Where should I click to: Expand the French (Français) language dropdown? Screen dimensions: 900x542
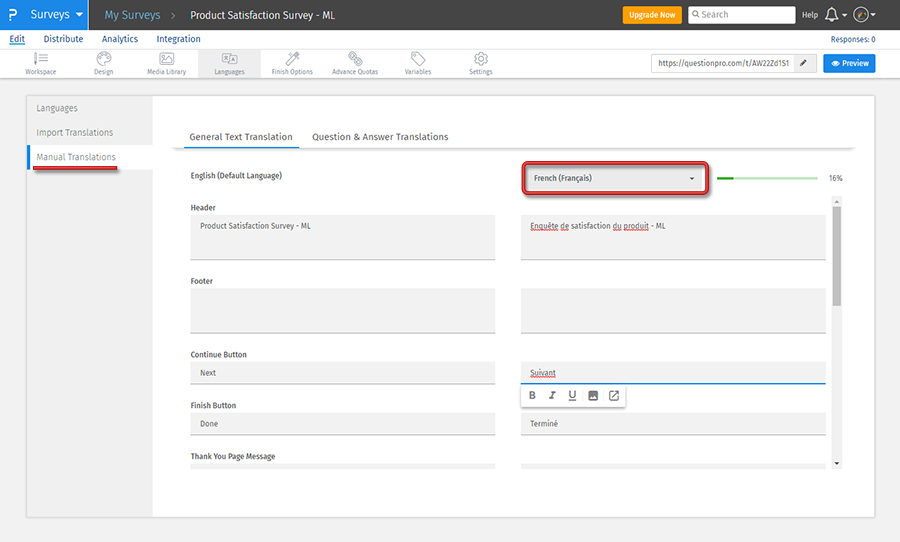[615, 179]
